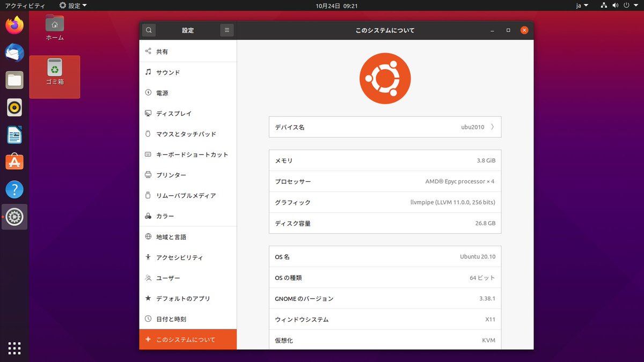Go to プリンター settings panel
This screenshot has height=362, width=644.
(188, 175)
